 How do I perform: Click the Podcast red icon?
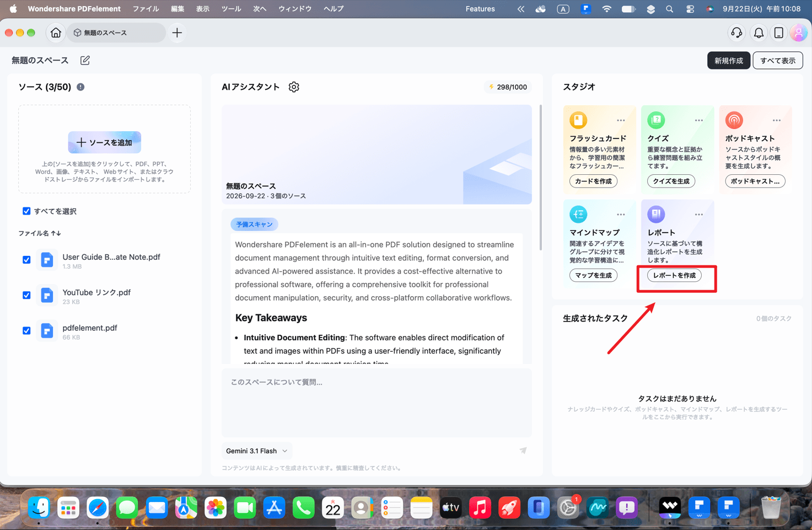coord(734,120)
